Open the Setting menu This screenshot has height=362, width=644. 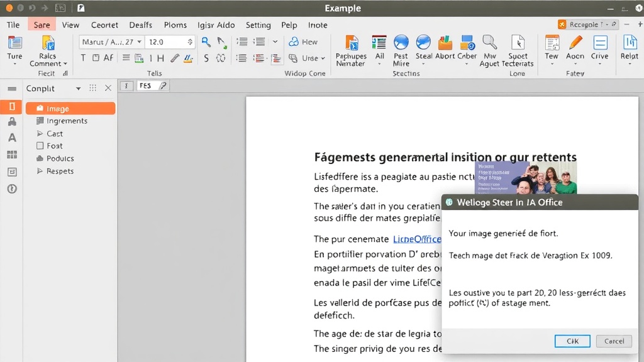[x=258, y=25]
